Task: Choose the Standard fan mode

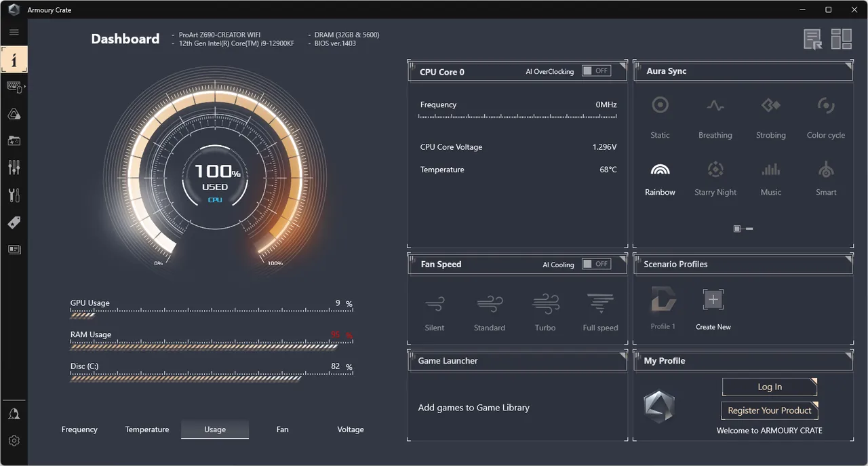Action: click(490, 312)
